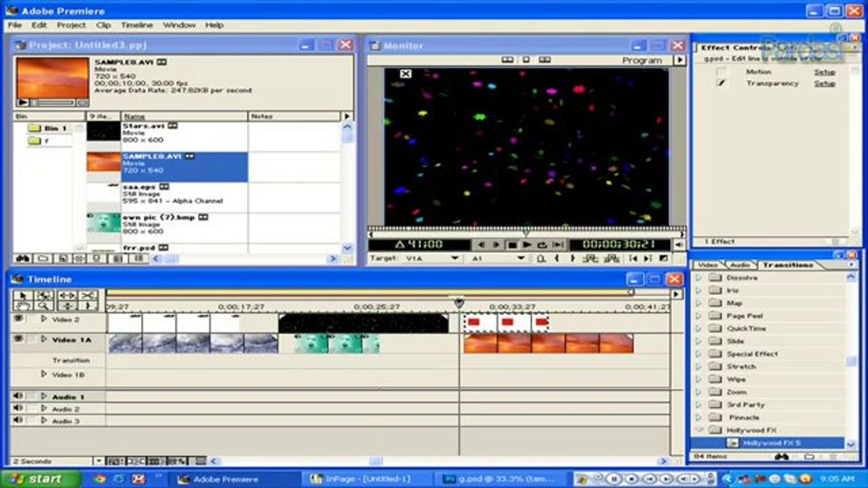Click the Extract button in Monitor
The width and height of the screenshot is (868, 488).
[x=611, y=258]
